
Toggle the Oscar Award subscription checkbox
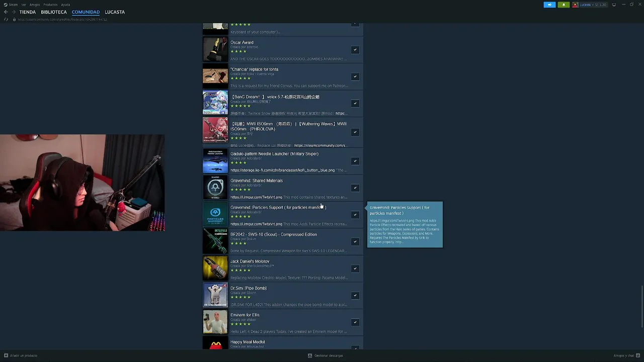click(x=355, y=50)
